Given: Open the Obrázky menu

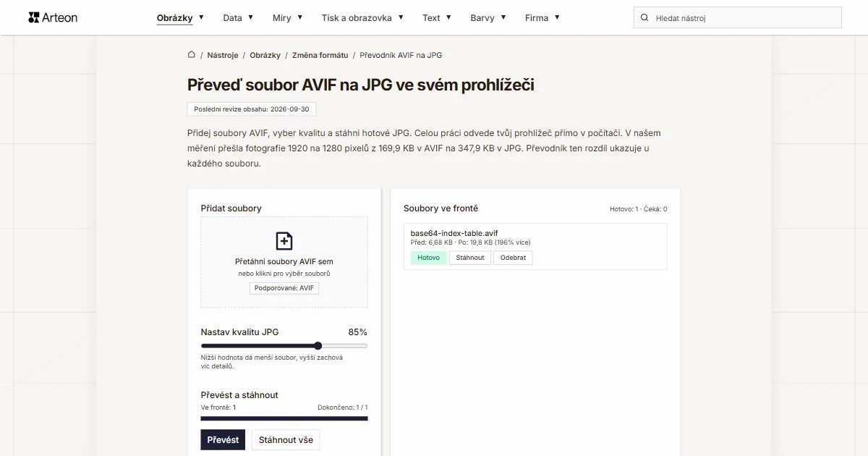Looking at the screenshot, I should [174, 18].
